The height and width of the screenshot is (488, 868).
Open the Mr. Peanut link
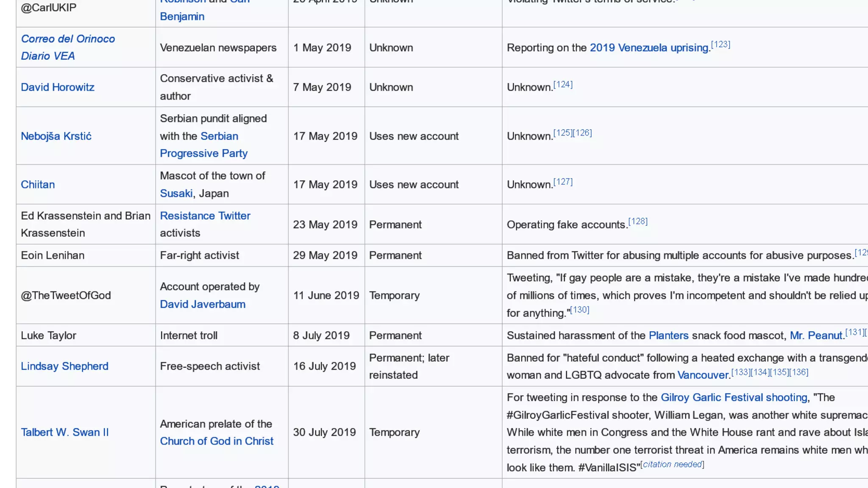click(x=816, y=336)
